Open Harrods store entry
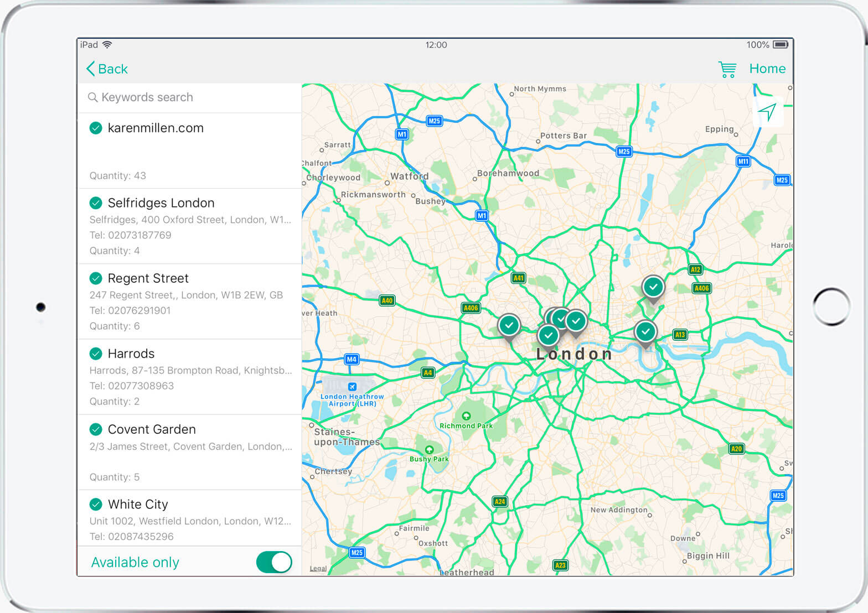868x613 pixels. click(189, 377)
